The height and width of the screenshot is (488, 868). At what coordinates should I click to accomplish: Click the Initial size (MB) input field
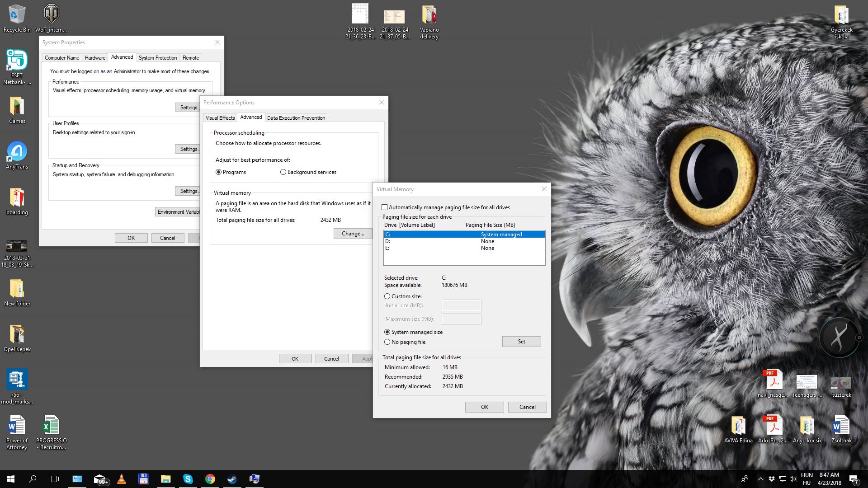coord(461,305)
